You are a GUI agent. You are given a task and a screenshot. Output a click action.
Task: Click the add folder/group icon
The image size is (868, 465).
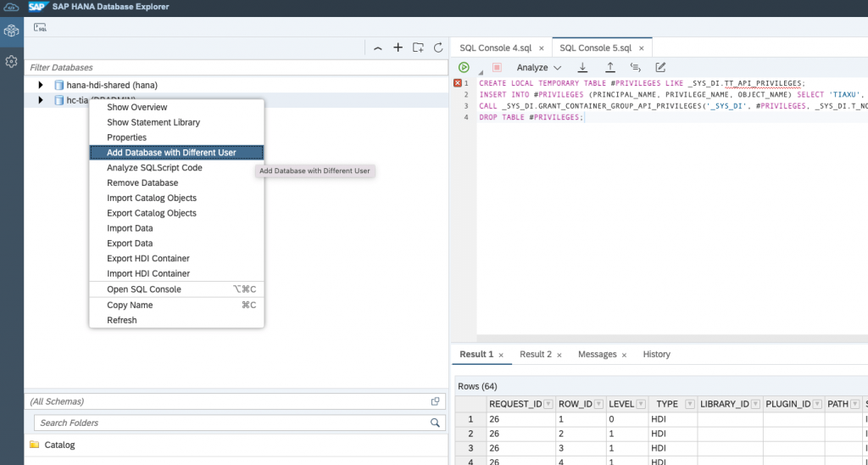[x=418, y=48]
